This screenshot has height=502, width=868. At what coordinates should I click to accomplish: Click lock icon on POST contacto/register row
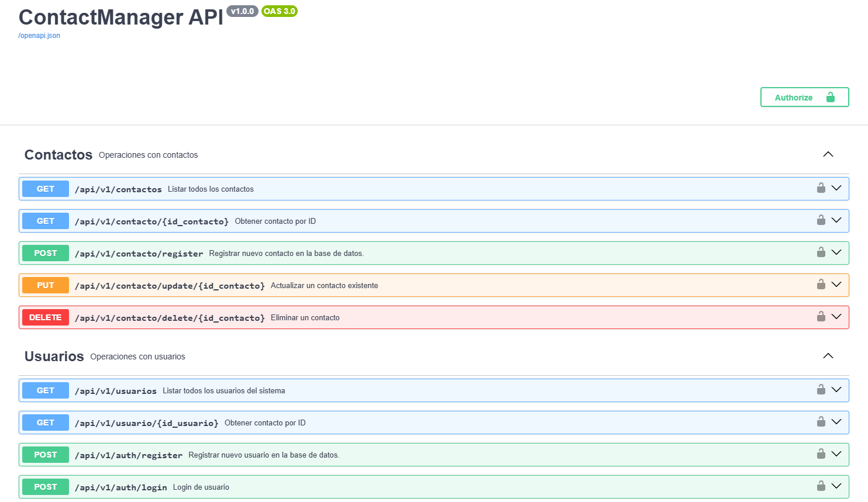coord(821,252)
